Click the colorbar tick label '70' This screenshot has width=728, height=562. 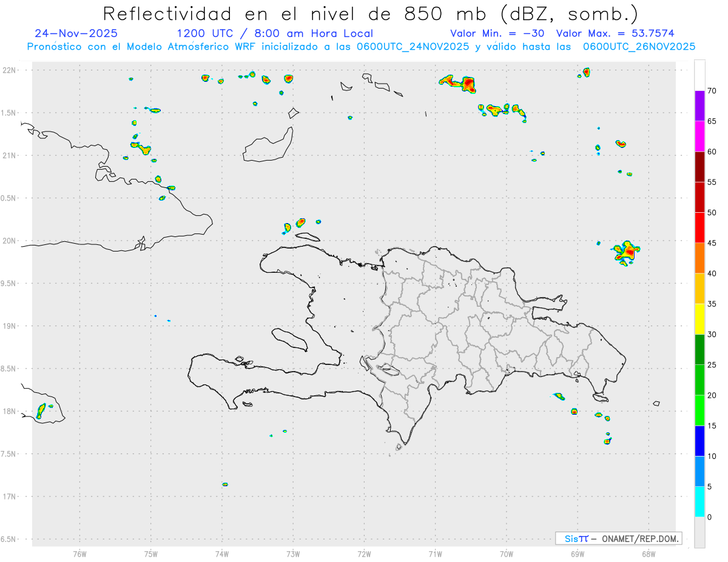tap(712, 91)
